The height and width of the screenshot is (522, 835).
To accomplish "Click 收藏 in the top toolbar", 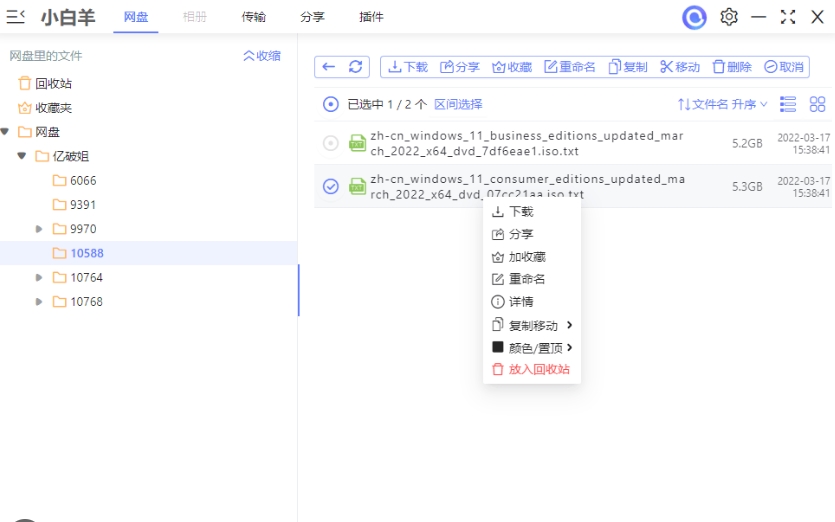I will click(x=512, y=67).
